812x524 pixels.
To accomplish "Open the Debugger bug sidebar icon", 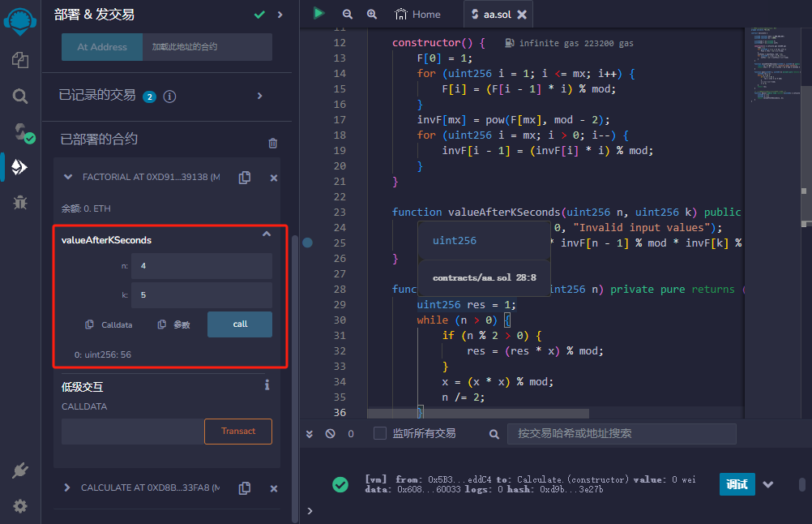I will pos(19,202).
